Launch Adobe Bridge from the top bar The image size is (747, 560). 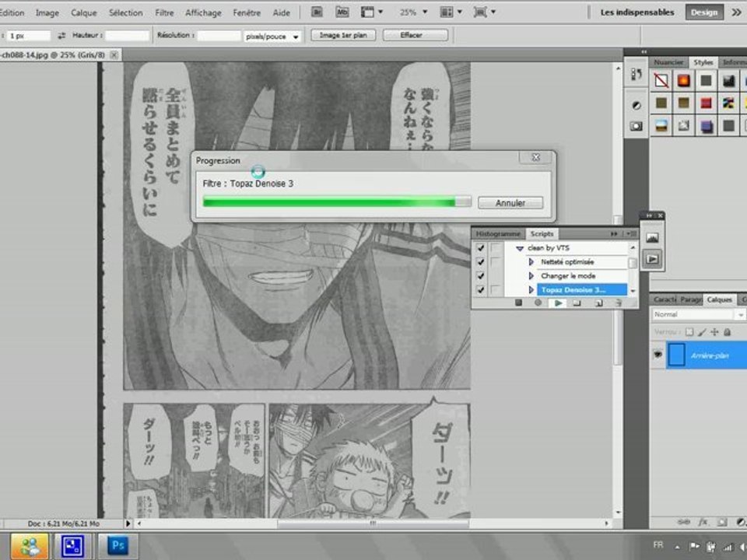pos(317,12)
